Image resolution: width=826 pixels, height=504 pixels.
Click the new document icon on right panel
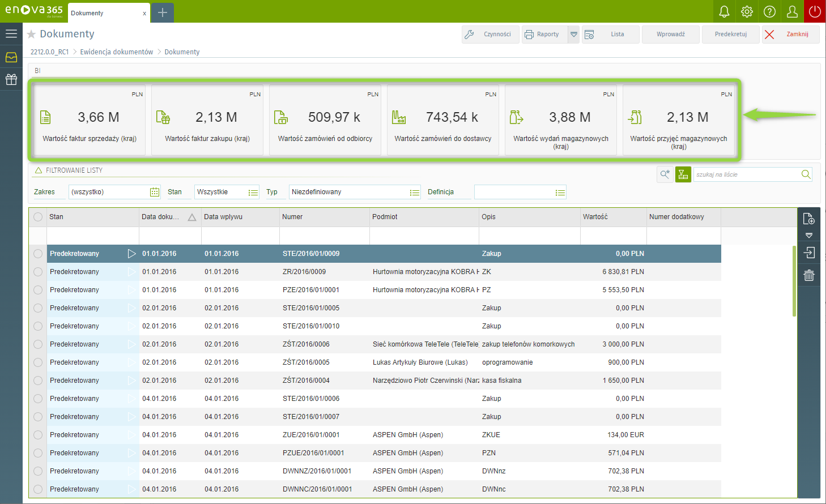[808, 219]
